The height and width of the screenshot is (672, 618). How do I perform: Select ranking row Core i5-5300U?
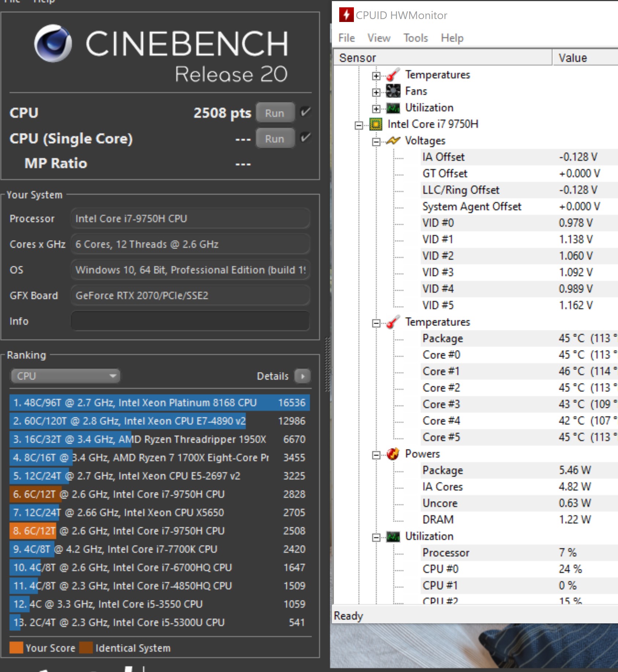(x=160, y=622)
